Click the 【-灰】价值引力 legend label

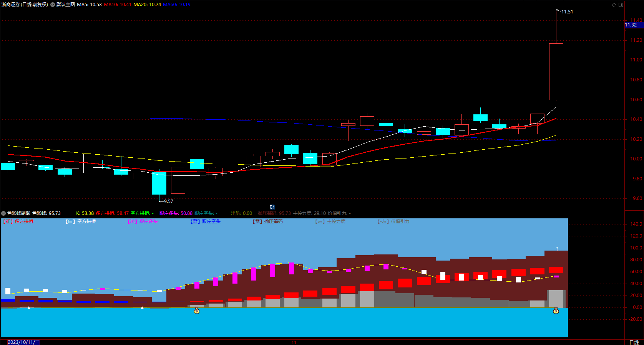tap(393, 221)
